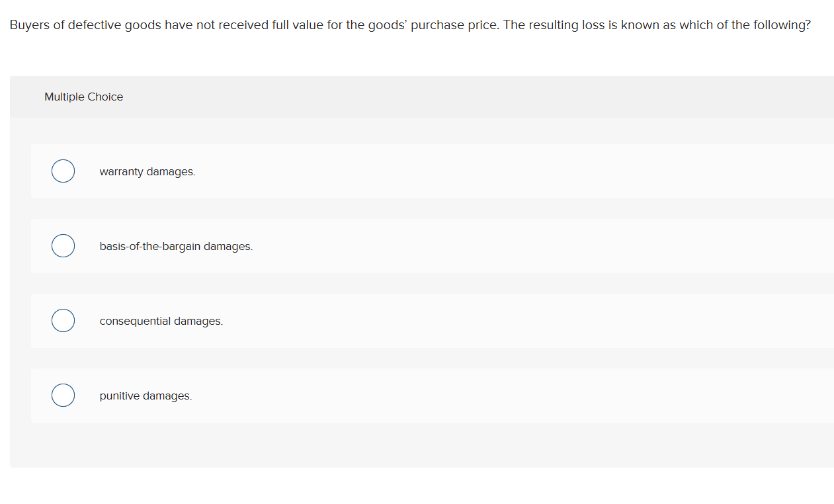
Task: Click the basis-of-the-bargain damages answer text
Action: coord(175,246)
